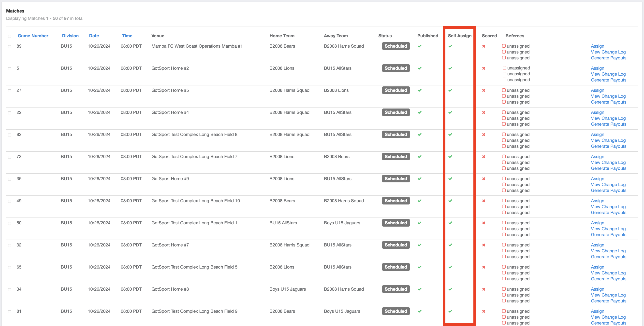644x326 pixels.
Task: Click the Scored red X for game 73
Action: point(484,157)
